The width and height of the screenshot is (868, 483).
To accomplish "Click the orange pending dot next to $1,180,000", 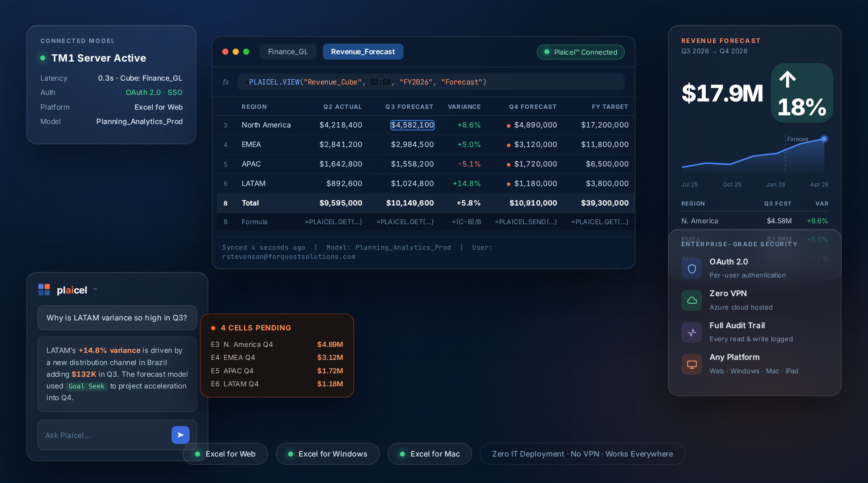I will click(509, 184).
